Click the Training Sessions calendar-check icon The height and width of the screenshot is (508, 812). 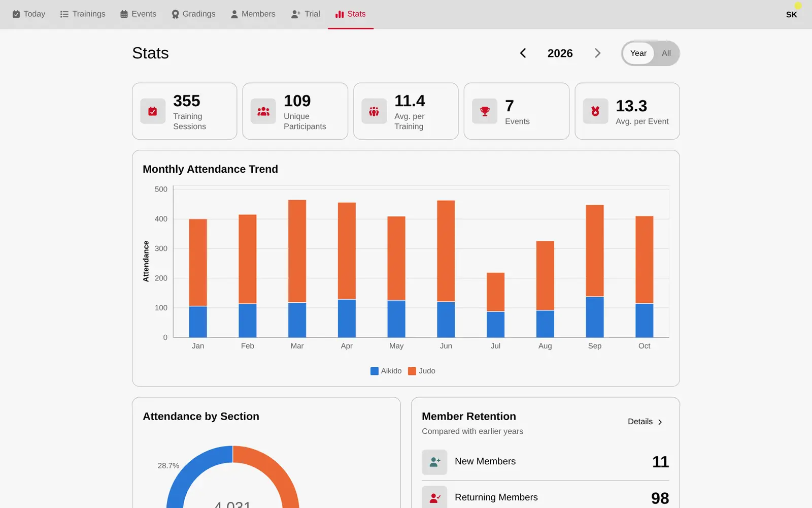[153, 111]
